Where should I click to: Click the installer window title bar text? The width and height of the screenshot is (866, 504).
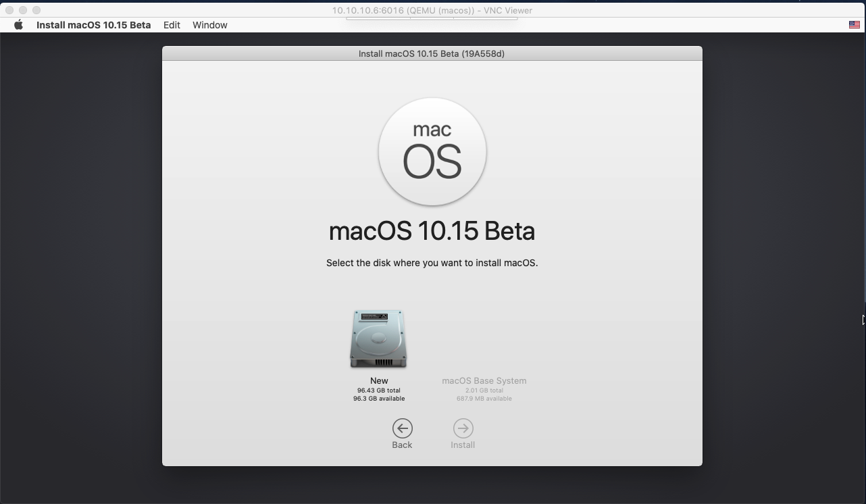tap(432, 53)
